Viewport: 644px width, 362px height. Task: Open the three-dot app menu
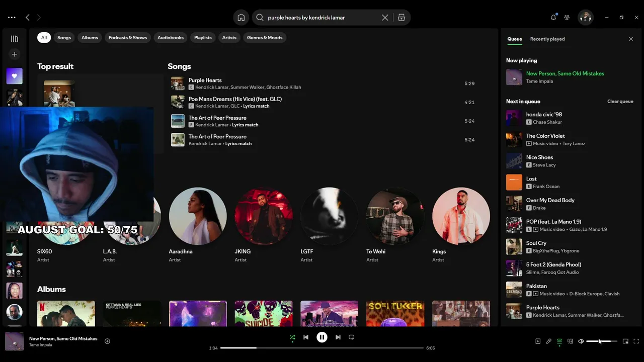[x=12, y=18]
